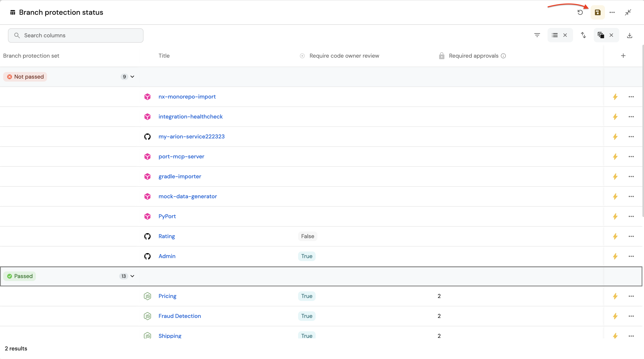Click the save view icon

[x=598, y=12]
